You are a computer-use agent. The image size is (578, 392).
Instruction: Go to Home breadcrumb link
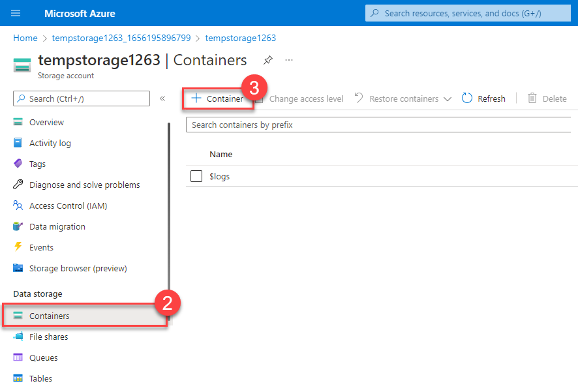[25, 38]
